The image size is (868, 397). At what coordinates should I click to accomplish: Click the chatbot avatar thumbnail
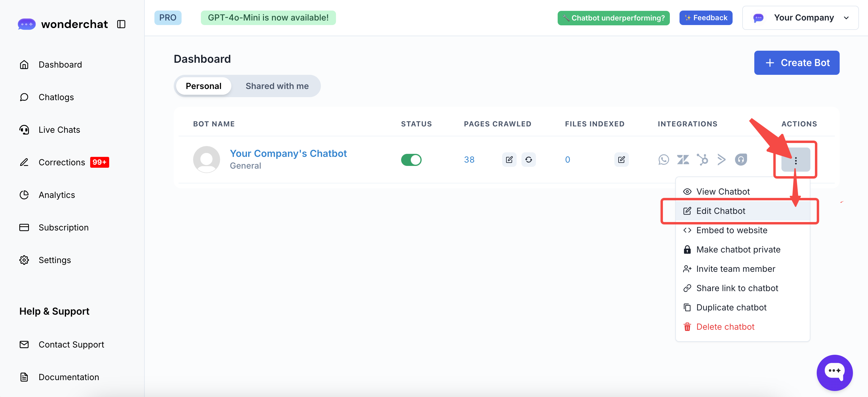206,159
